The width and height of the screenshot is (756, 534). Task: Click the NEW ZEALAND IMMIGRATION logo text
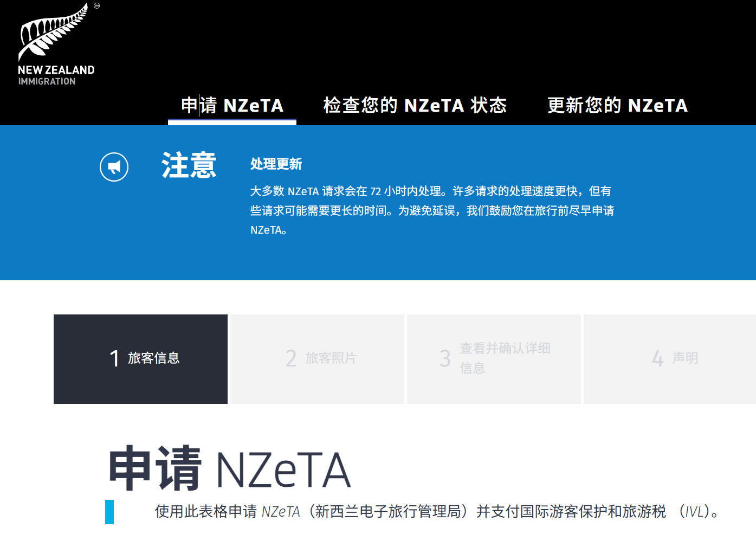tap(56, 75)
